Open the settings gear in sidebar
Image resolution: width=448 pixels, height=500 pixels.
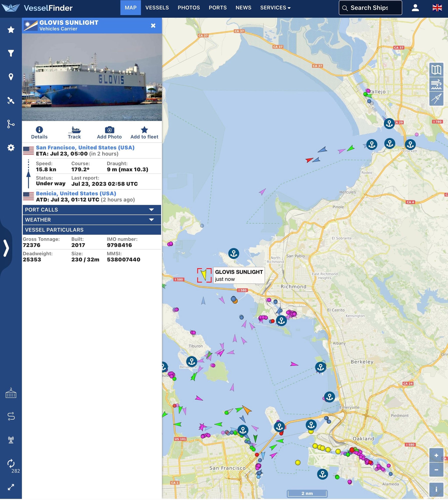coord(11,147)
